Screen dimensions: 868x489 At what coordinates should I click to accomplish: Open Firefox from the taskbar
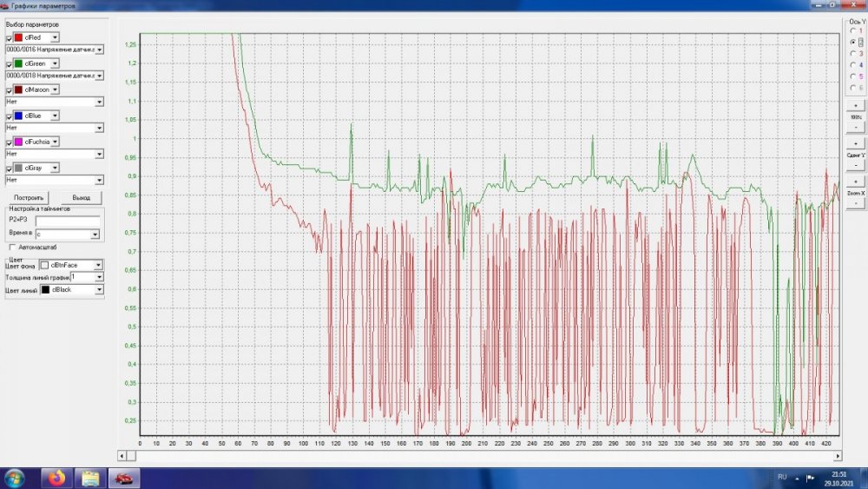[57, 478]
